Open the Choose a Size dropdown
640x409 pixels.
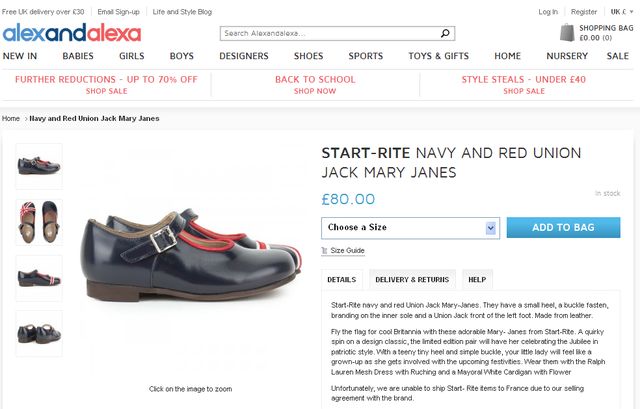[409, 227]
